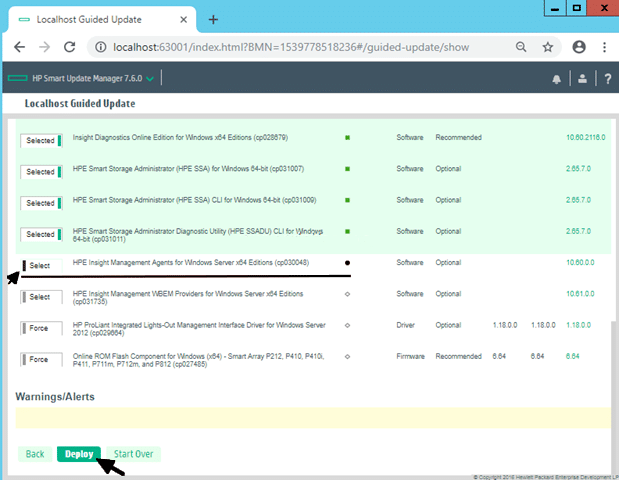Click available version 1.18.0.0 in green
This screenshot has height=480, width=619.
578,325
